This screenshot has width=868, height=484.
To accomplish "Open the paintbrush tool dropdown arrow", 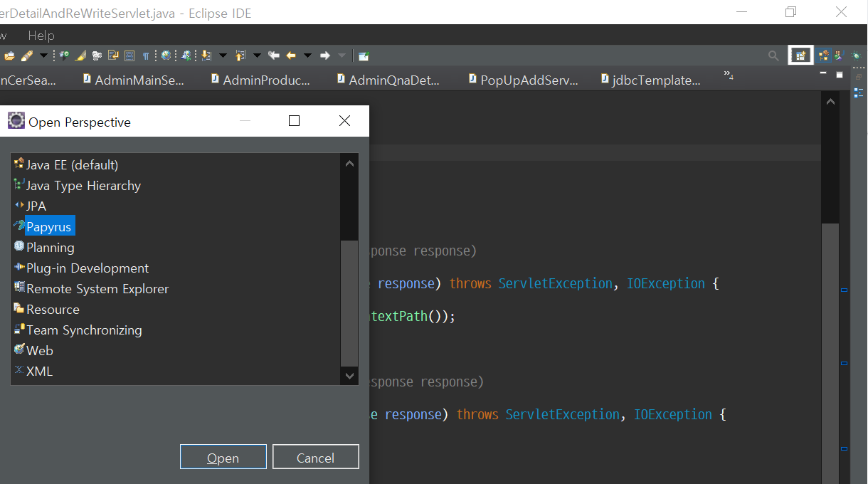I will point(43,56).
